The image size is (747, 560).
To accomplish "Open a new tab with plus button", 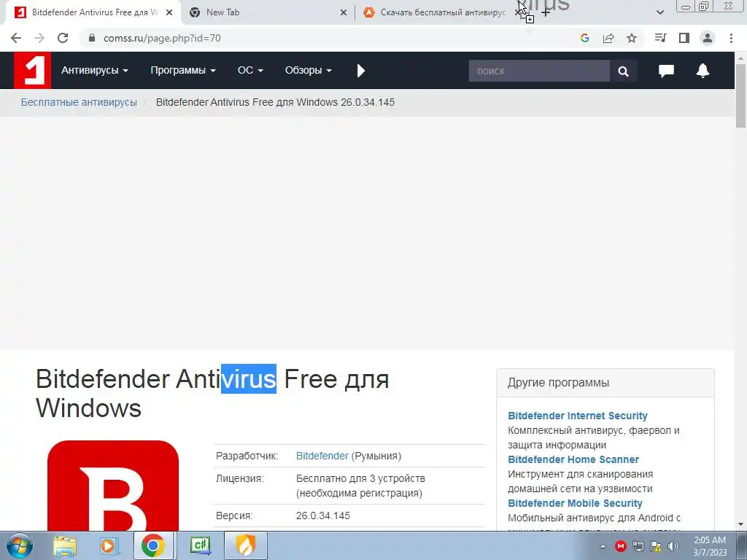I will [x=546, y=13].
